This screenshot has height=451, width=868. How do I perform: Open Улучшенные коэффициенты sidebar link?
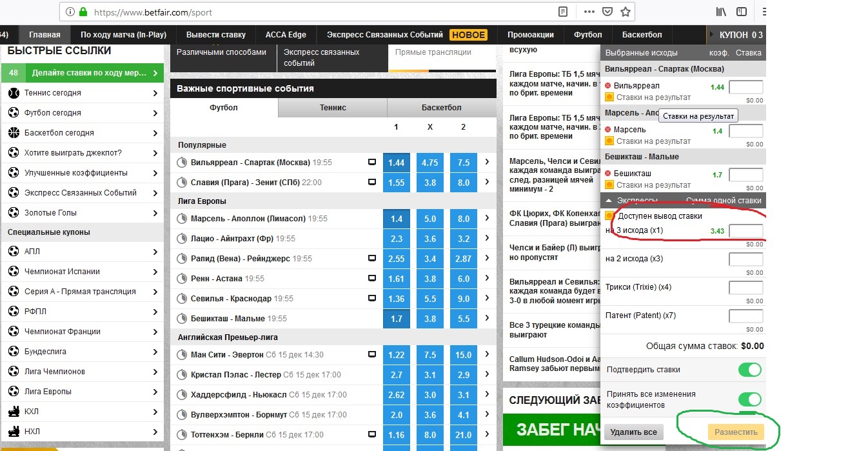76,173
